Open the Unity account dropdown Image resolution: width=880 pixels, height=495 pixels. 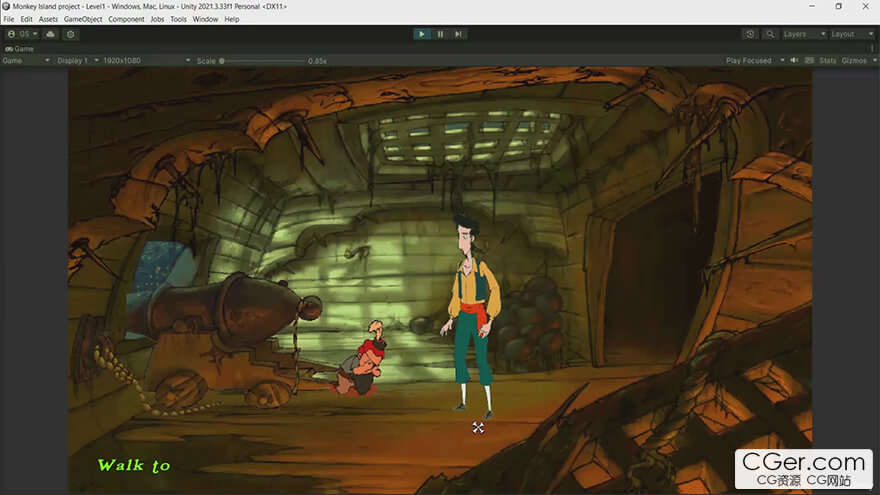pyautogui.click(x=22, y=34)
